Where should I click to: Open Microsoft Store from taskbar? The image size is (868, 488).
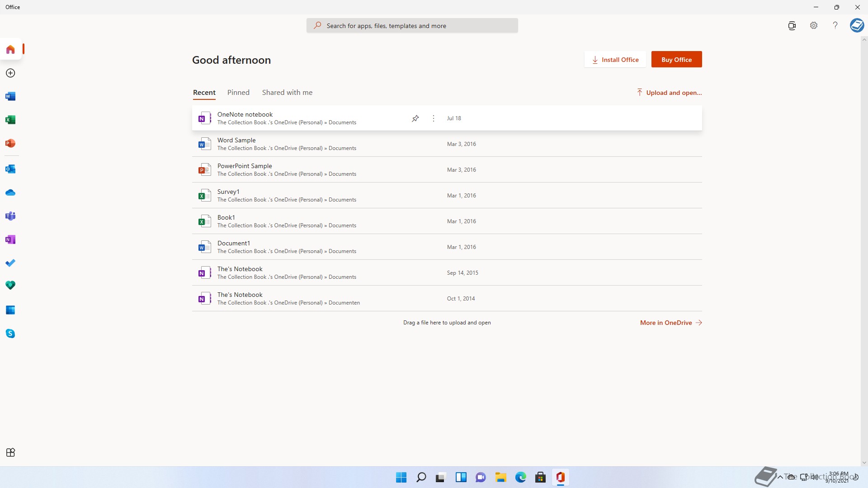pos(540,477)
